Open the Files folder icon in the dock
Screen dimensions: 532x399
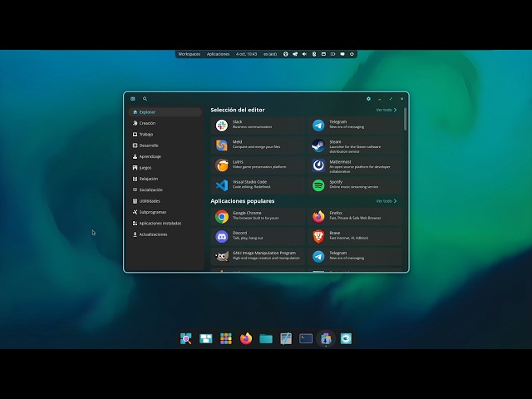pos(266,338)
